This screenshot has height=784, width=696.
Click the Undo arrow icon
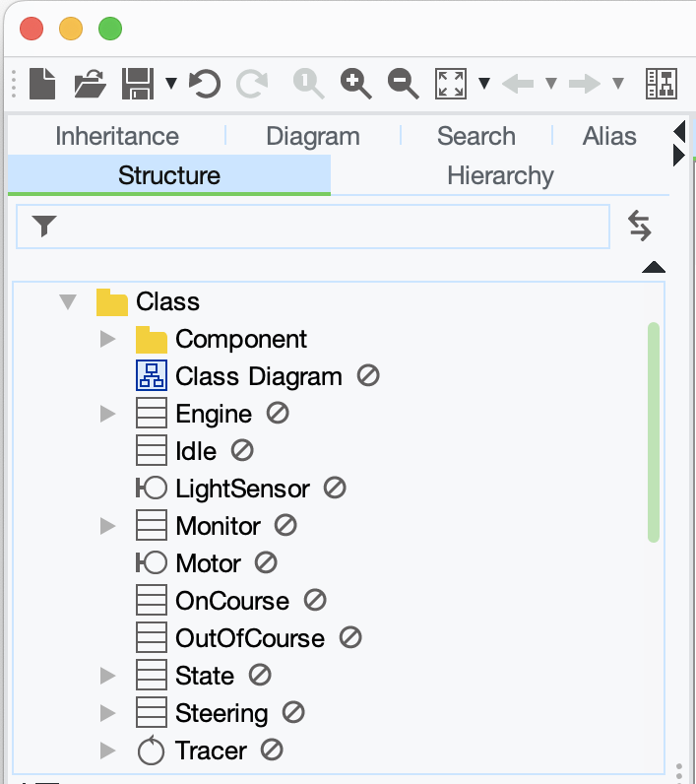[205, 84]
